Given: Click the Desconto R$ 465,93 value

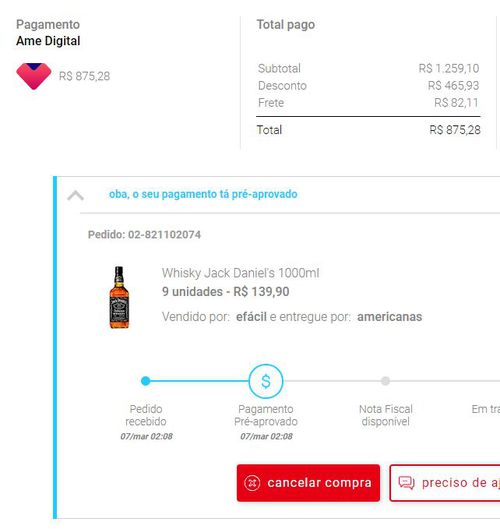Looking at the screenshot, I should 453,86.
